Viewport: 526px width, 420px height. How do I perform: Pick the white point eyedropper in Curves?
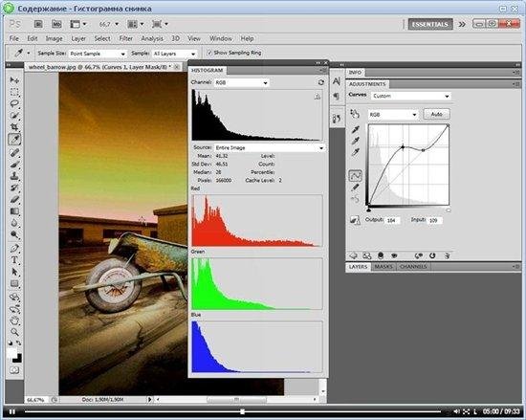355,153
